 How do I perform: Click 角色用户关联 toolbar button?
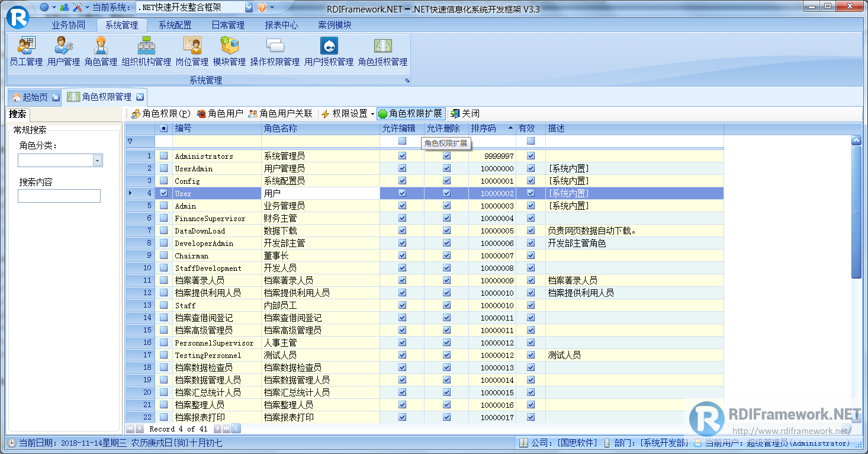pos(280,114)
